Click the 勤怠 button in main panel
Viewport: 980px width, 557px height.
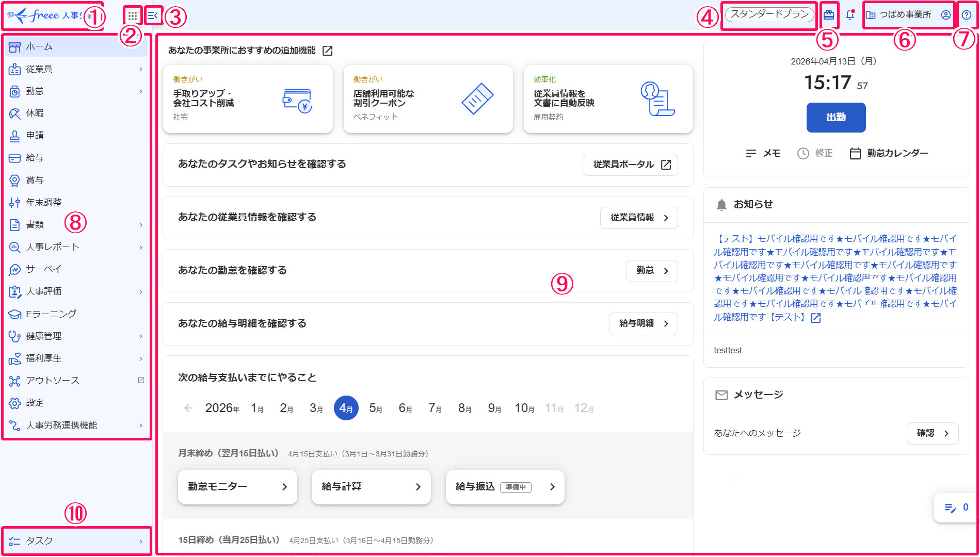652,271
